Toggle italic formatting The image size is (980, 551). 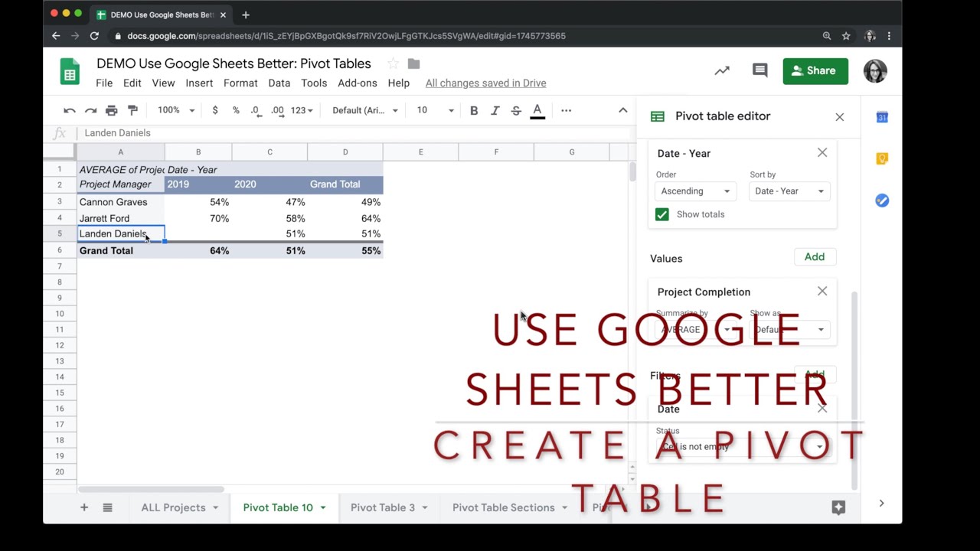click(495, 110)
